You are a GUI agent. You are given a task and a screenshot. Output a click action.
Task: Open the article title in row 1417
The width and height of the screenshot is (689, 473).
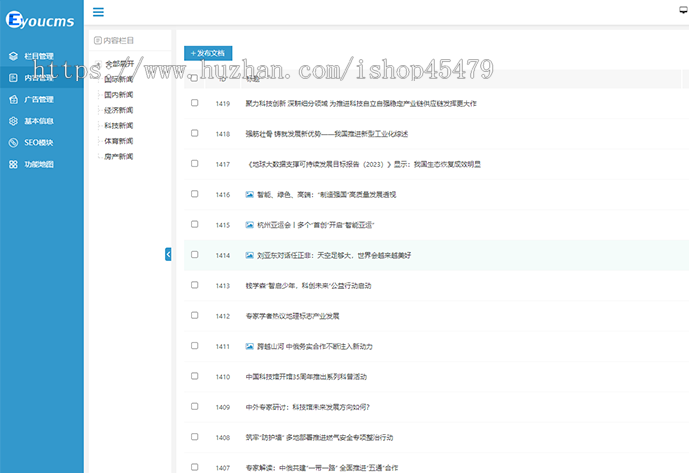pos(363,164)
